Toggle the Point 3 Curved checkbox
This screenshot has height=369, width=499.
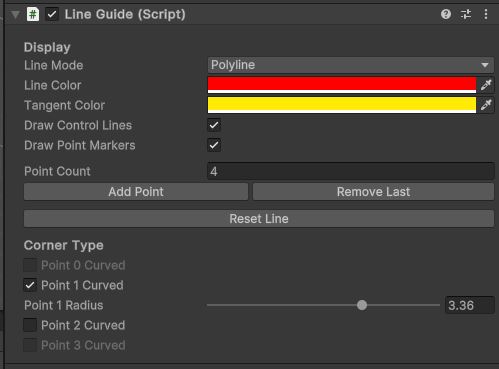click(30, 345)
